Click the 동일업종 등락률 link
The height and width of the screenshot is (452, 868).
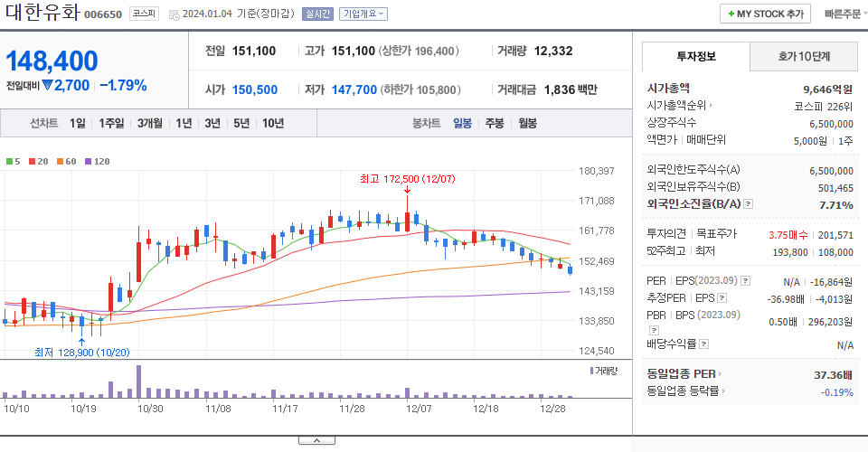(x=683, y=391)
